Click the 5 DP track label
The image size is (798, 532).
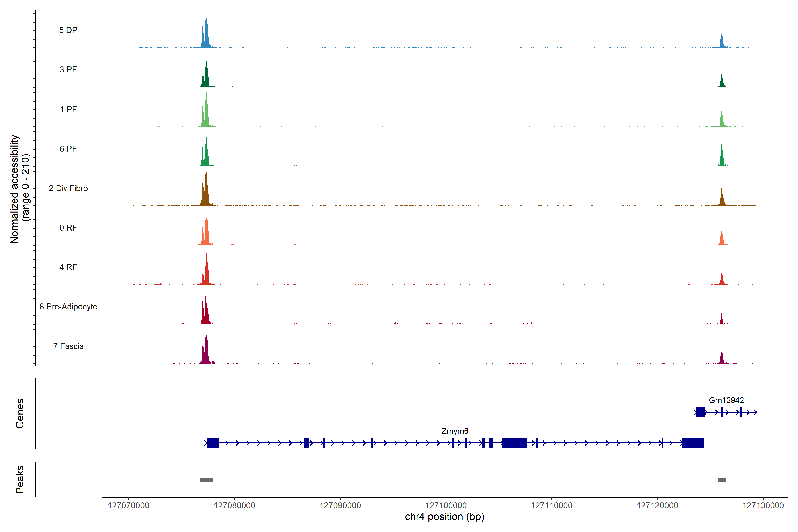click(68, 30)
